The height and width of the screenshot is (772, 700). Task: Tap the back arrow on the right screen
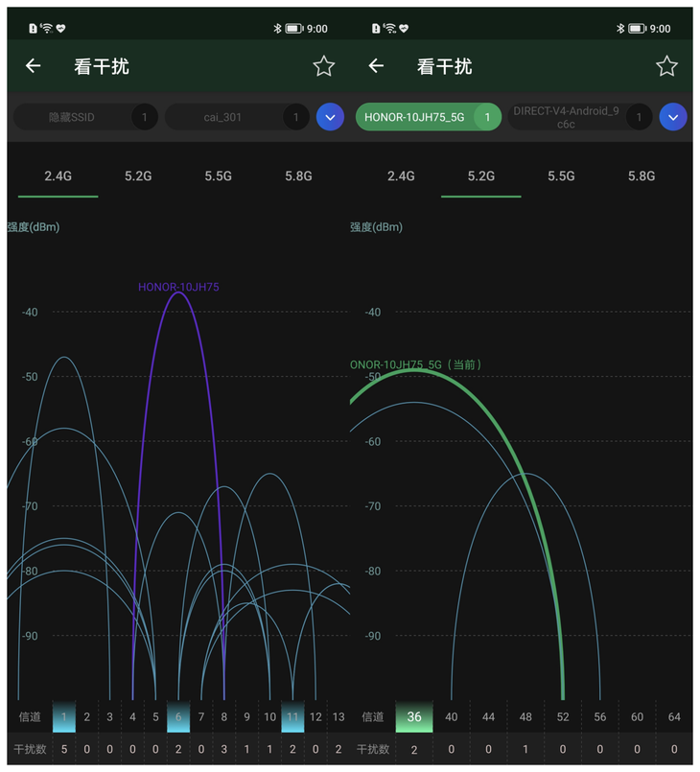376,66
